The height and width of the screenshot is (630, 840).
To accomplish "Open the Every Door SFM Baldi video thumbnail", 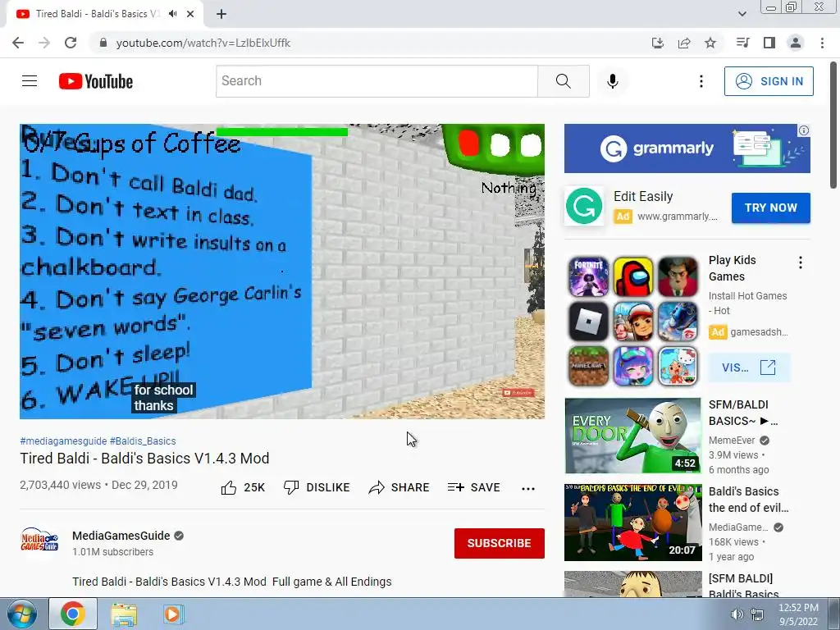I will coord(632,436).
